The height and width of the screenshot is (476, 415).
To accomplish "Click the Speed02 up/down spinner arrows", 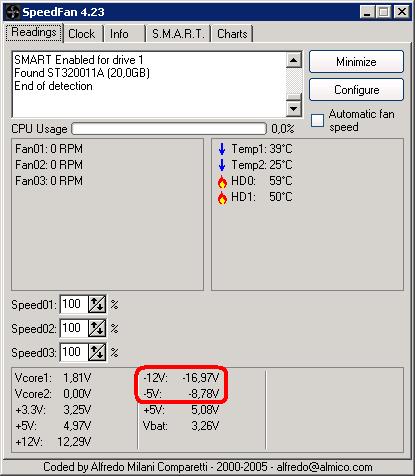I will point(97,328).
